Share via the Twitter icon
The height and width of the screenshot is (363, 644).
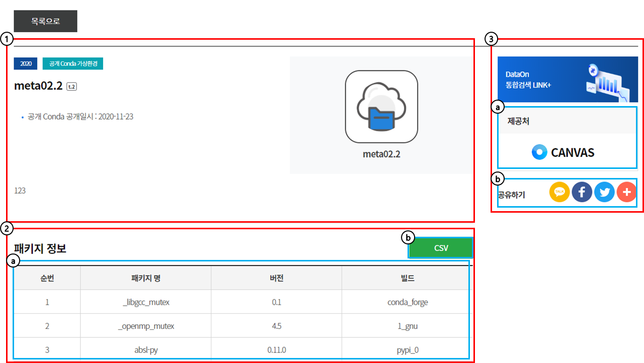[604, 192]
